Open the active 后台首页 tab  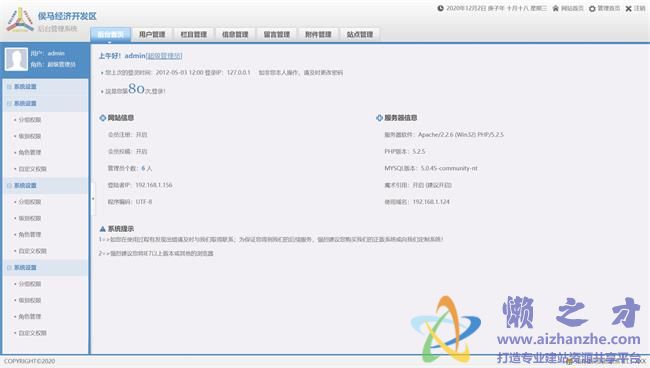coord(111,34)
